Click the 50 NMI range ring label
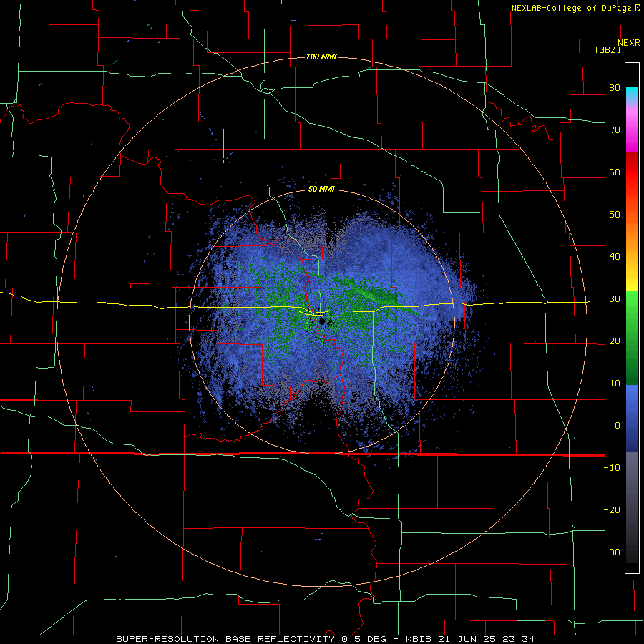 click(x=321, y=190)
